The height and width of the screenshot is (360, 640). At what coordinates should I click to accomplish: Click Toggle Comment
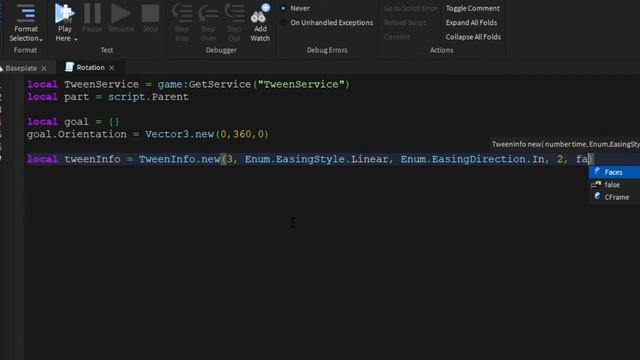tap(472, 8)
